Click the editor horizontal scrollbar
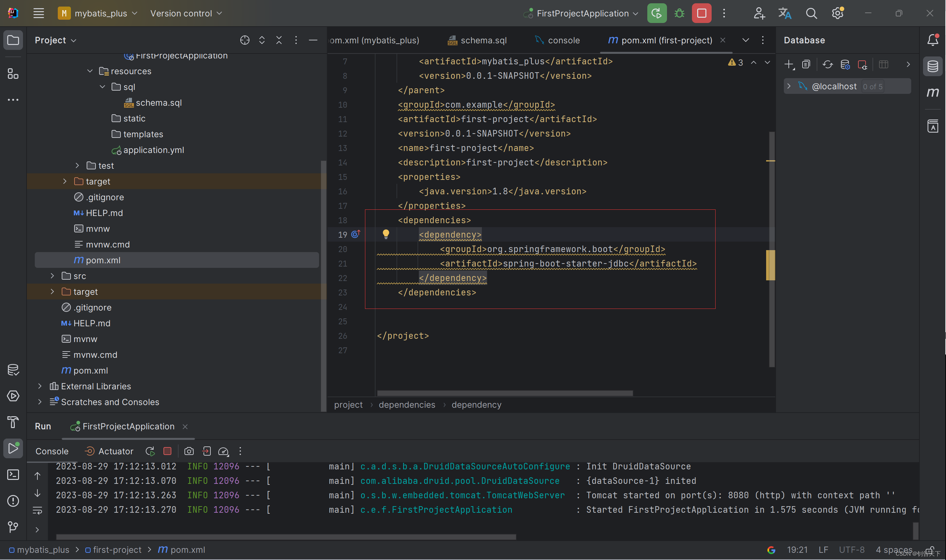Image resolution: width=946 pixels, height=560 pixels. pos(505,393)
